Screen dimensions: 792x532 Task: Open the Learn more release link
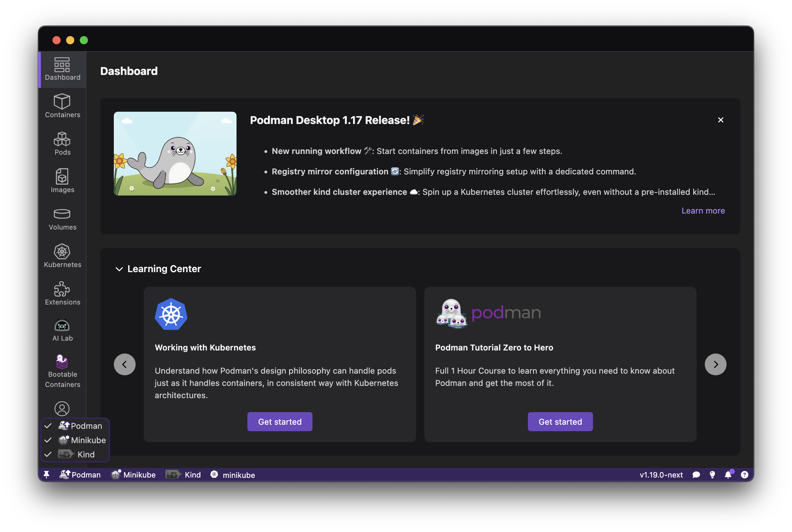pyautogui.click(x=703, y=211)
